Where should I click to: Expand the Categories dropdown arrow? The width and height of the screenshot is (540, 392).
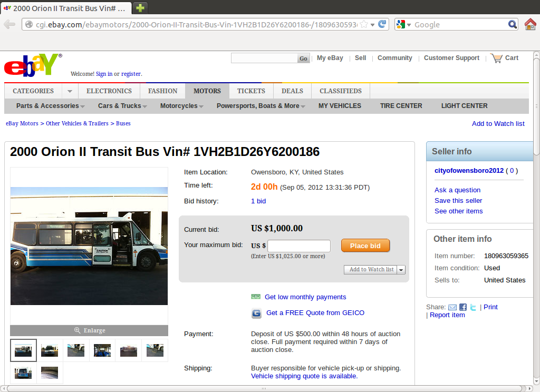point(70,91)
